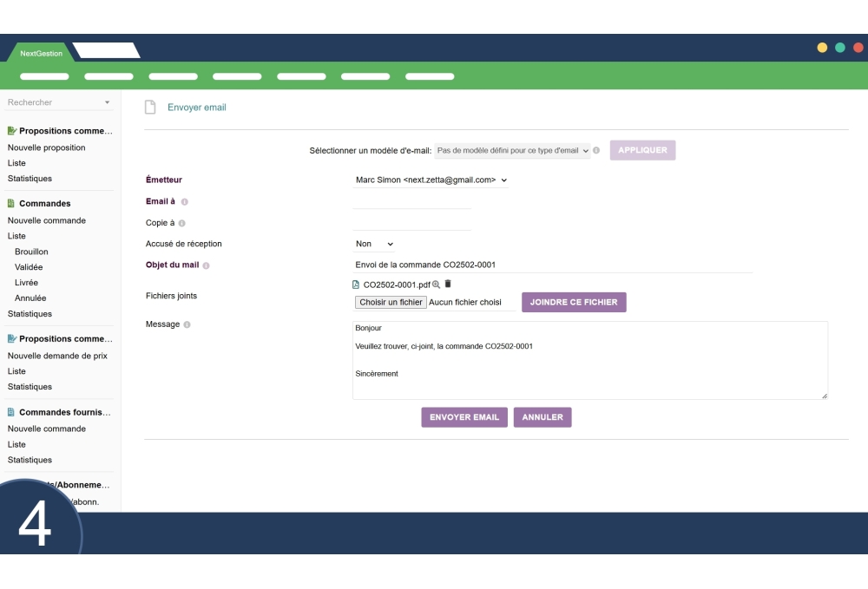The width and height of the screenshot is (868, 589).
Task: Click the help icon beside Objet du mail
Action: click(x=207, y=265)
